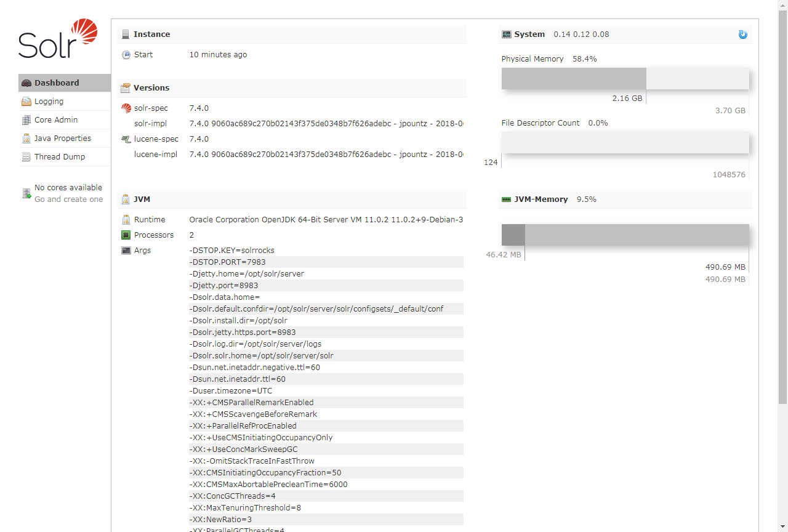788x532 pixels.
Task: Click the Dashboard gauge icon
Action: (x=26, y=83)
